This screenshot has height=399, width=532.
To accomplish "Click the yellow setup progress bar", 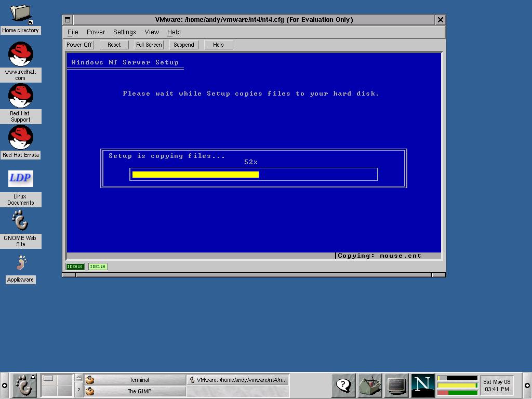I will (195, 175).
